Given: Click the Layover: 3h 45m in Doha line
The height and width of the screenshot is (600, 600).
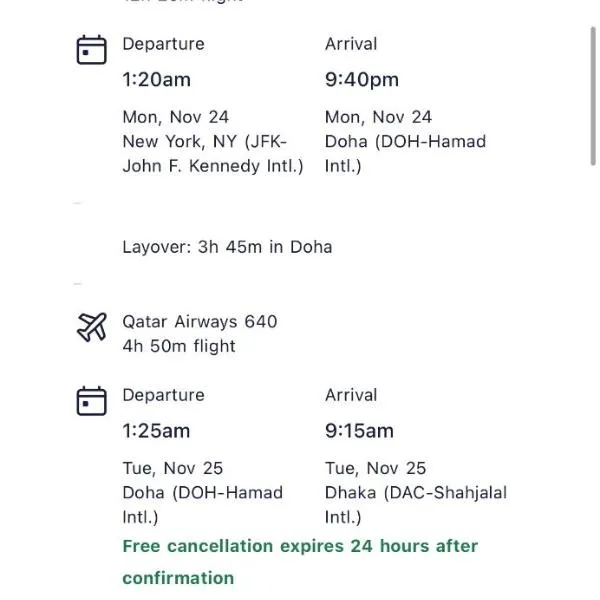Looking at the screenshot, I should tap(227, 247).
